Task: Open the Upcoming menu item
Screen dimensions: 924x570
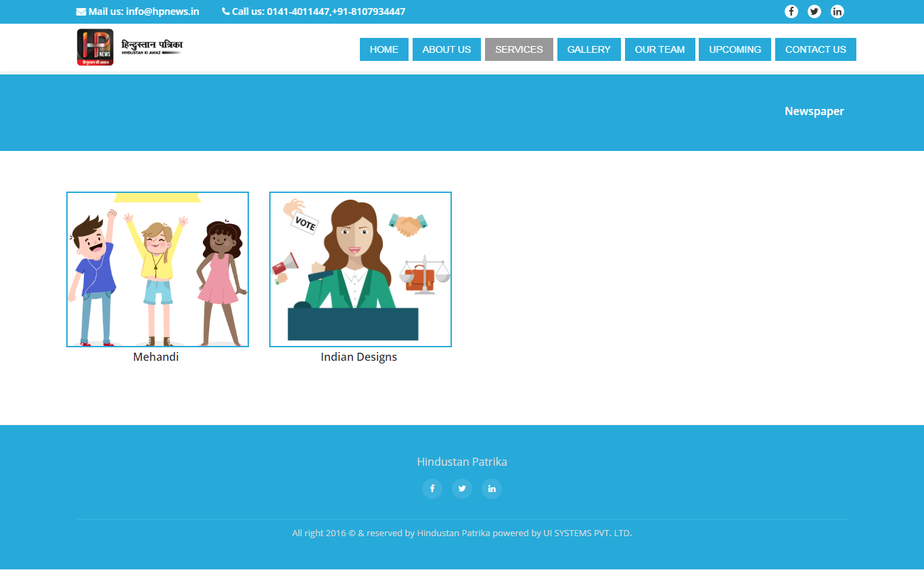Action: point(735,49)
